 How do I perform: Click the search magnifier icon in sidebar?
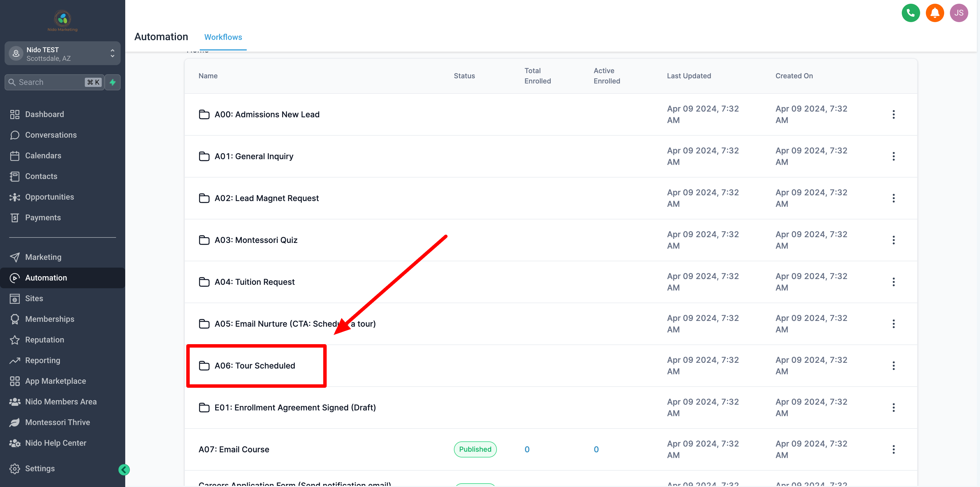(x=12, y=82)
